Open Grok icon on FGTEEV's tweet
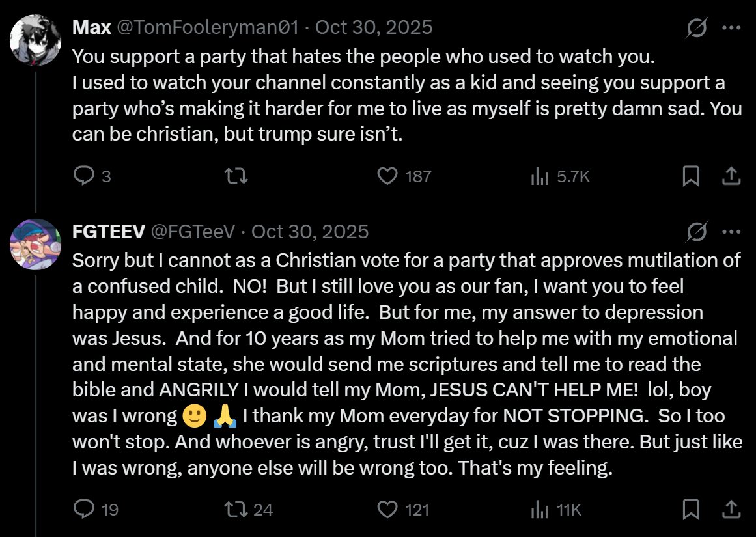756x537 pixels. [x=697, y=232]
